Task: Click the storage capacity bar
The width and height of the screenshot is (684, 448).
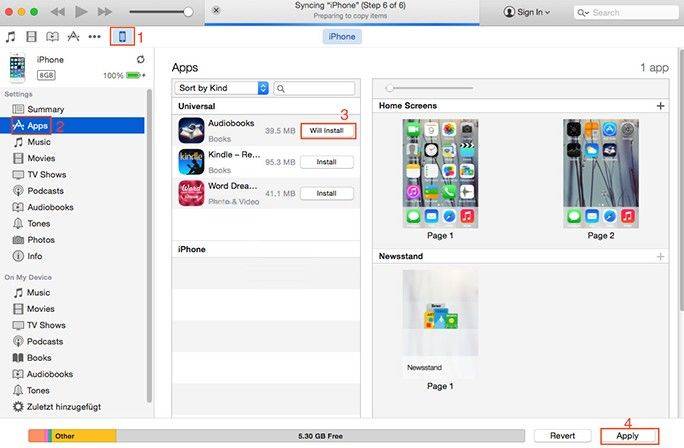Action: [x=277, y=436]
